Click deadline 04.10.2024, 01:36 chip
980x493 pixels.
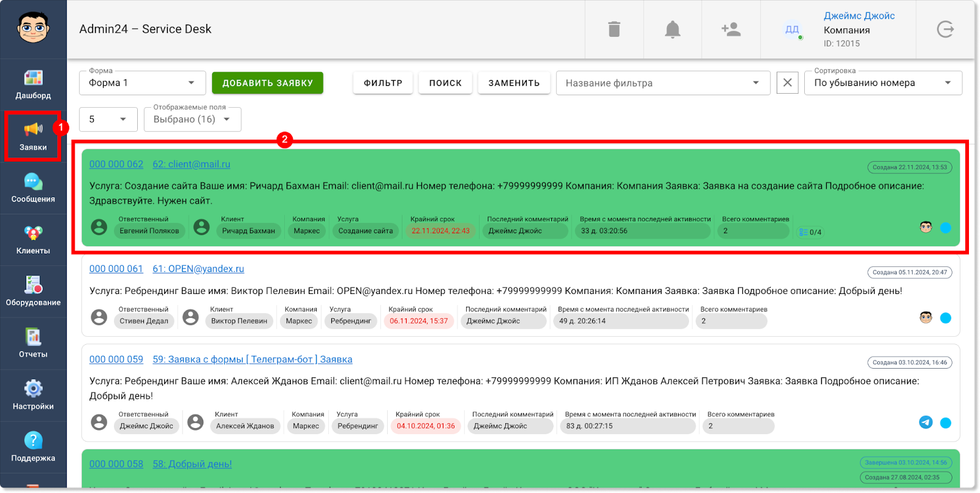click(x=426, y=426)
